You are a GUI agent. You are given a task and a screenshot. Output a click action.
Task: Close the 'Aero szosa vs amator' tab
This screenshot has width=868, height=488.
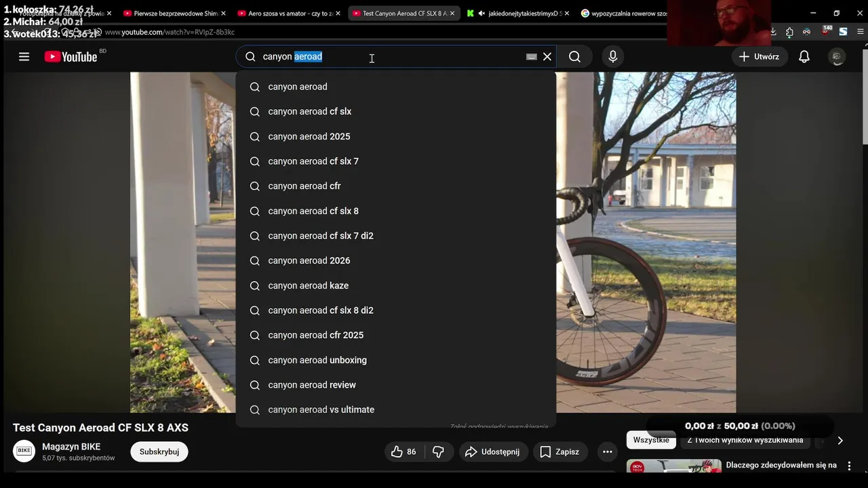338,14
